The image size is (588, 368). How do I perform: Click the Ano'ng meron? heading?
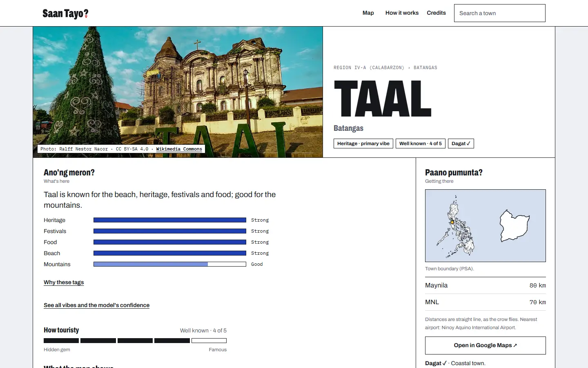click(69, 173)
